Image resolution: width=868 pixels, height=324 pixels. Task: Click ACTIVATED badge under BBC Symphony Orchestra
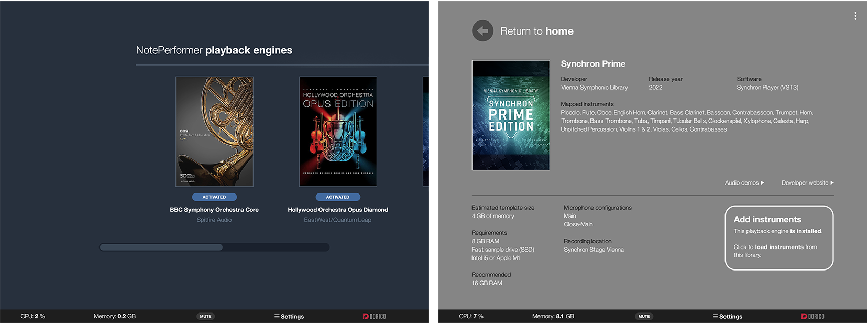tap(214, 197)
